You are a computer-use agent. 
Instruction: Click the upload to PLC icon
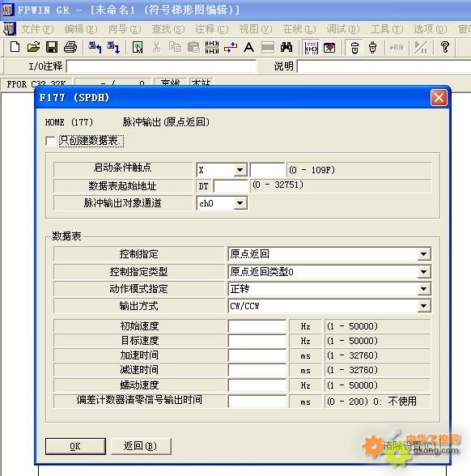[x=95, y=47]
